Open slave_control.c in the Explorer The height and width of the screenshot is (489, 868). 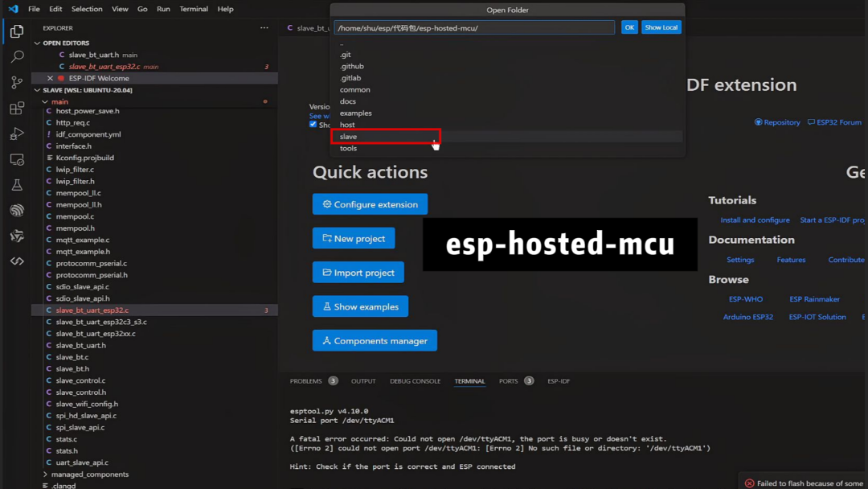point(80,380)
